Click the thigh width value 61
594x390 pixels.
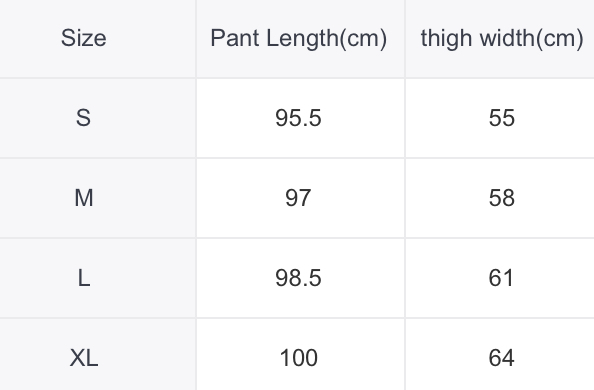click(x=500, y=278)
